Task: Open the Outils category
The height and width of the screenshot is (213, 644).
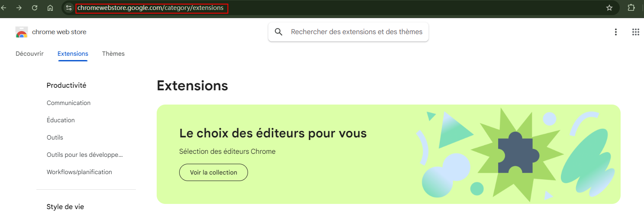Action: point(55,137)
